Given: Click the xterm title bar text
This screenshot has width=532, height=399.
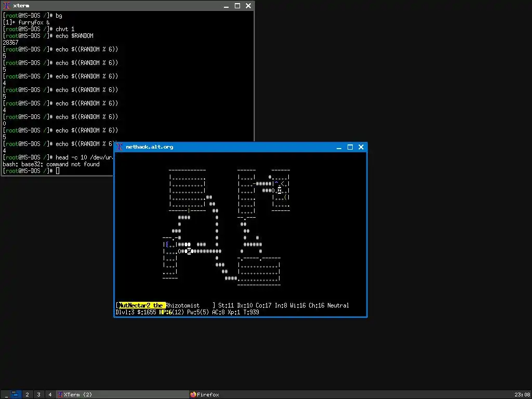Looking at the screenshot, I should [21, 6].
